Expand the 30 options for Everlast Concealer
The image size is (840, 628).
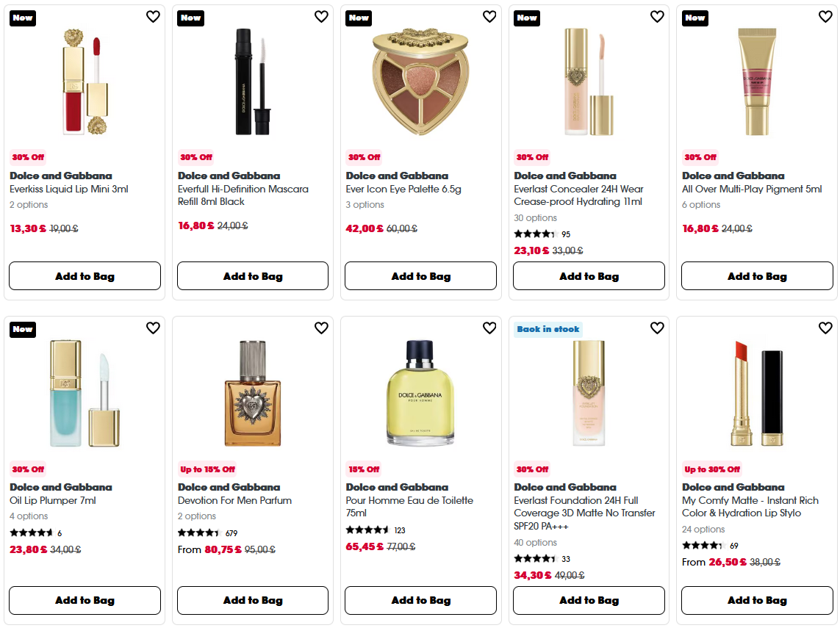[534, 217]
